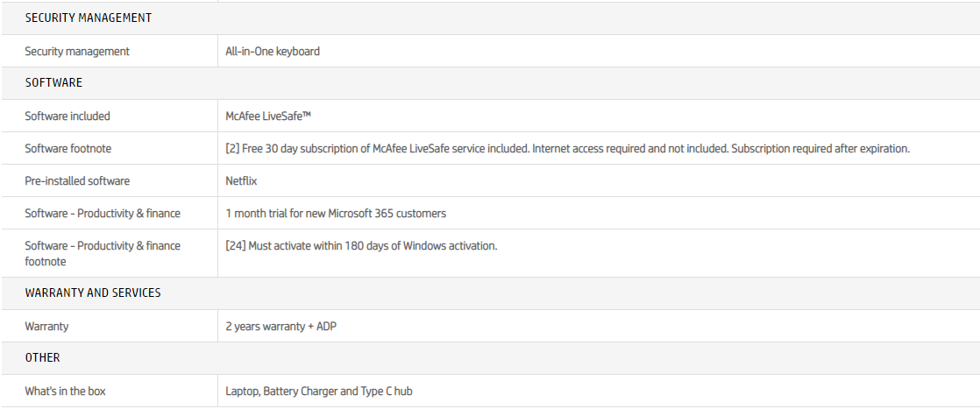Screen dimensions: 980x409
Task: Click the 'McAfee LiveSafe™' value text
Action: click(268, 116)
